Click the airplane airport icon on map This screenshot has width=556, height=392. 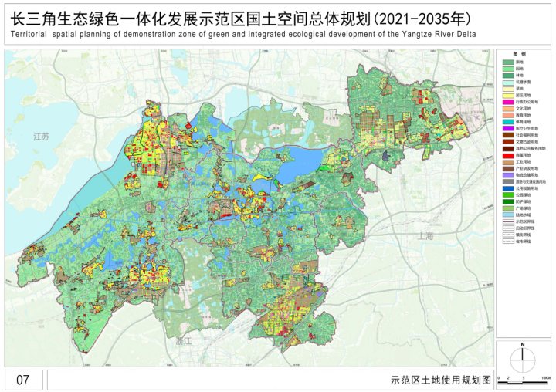click(x=477, y=117)
